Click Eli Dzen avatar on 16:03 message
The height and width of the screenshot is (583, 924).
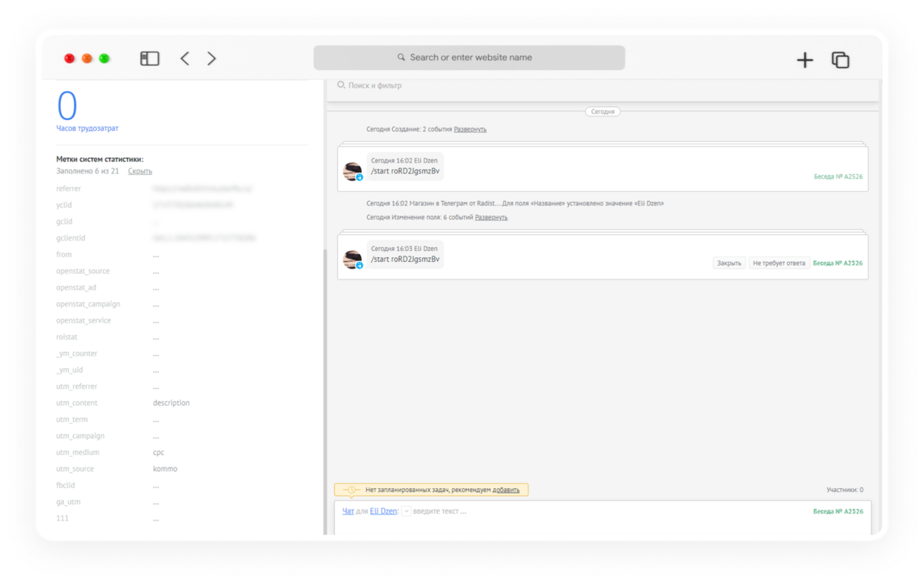(353, 260)
